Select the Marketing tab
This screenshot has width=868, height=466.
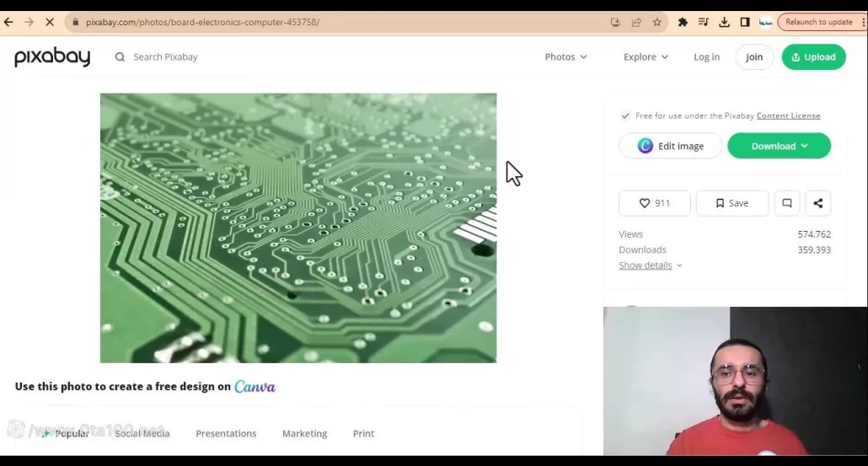coord(304,433)
